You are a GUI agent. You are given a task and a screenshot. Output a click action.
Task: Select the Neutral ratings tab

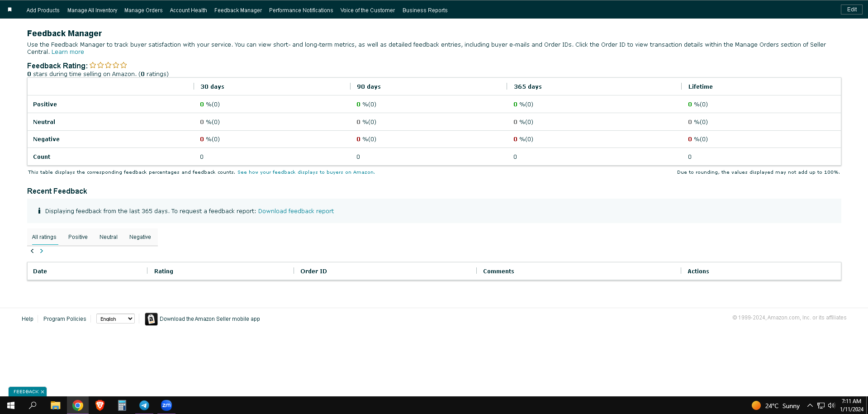tap(109, 237)
